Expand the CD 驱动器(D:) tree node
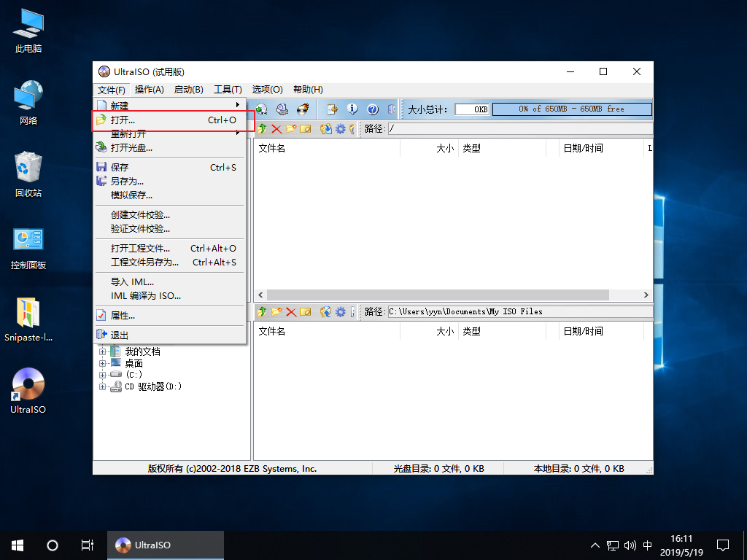This screenshot has width=747, height=560. coord(102,386)
